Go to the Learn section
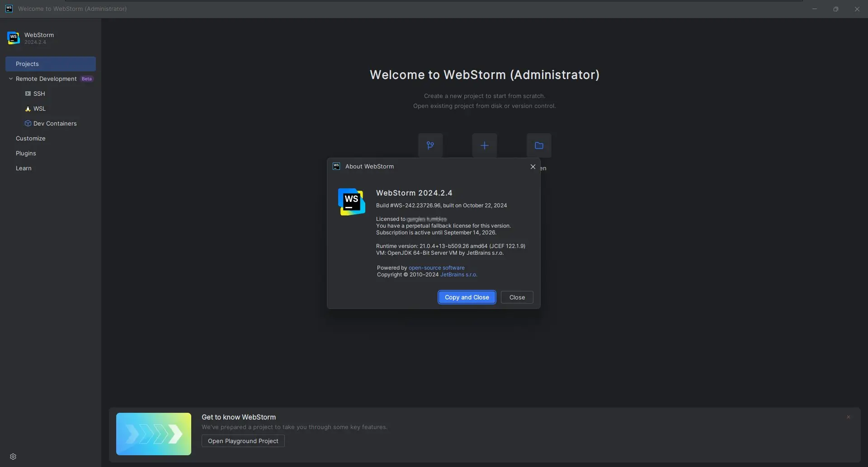Screen dimensions: 868x467 click(x=24, y=168)
